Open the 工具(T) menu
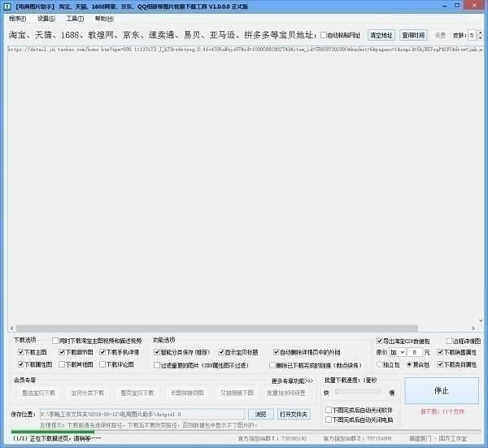This screenshot has width=488, height=448. coord(75,19)
